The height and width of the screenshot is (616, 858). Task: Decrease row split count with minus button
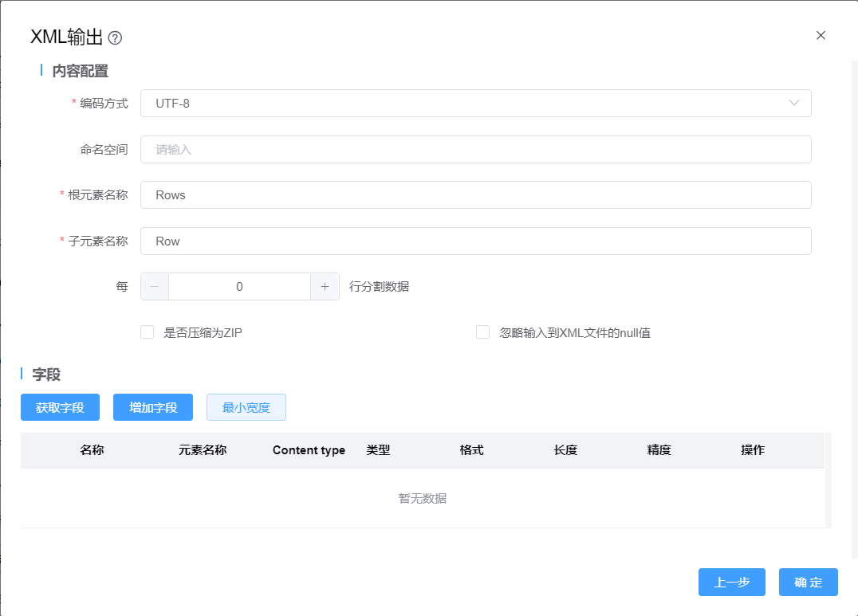click(x=155, y=287)
